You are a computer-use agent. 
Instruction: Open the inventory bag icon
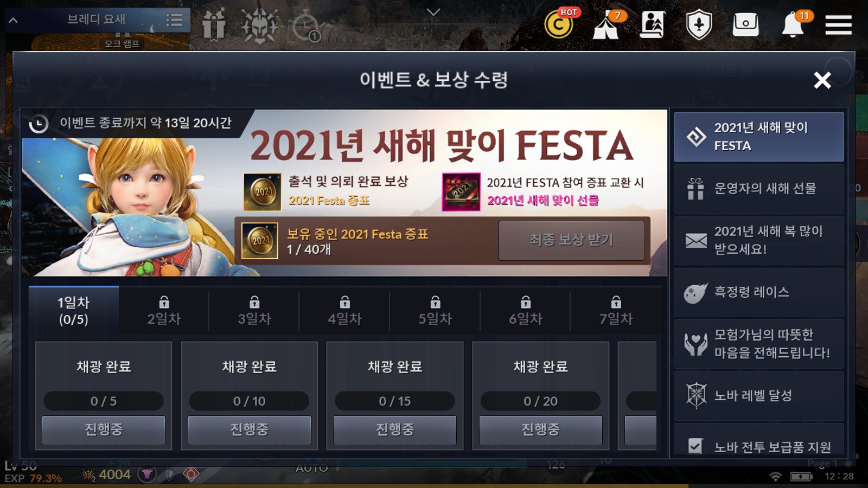pos(745,24)
